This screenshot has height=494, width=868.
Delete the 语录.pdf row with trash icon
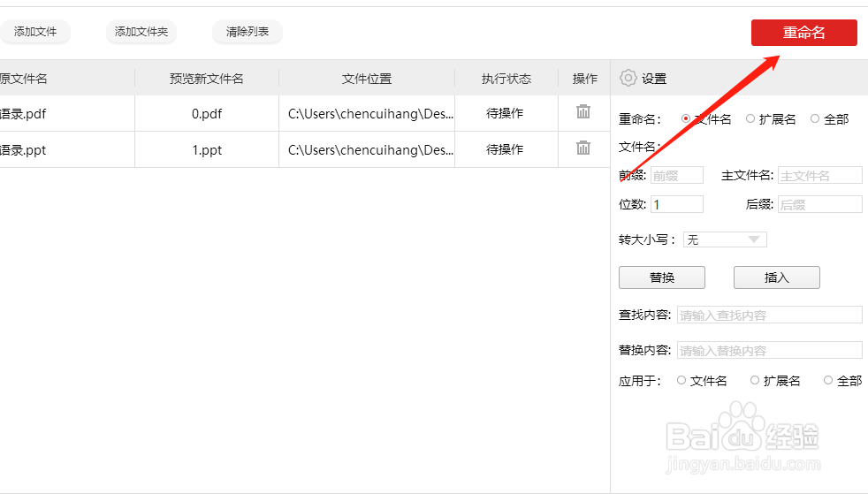click(x=582, y=111)
